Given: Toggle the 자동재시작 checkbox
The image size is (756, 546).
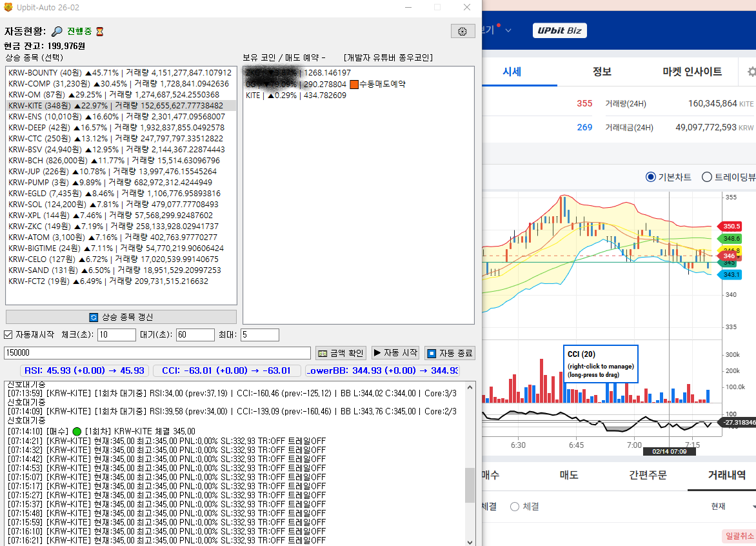Looking at the screenshot, I should coord(8,335).
